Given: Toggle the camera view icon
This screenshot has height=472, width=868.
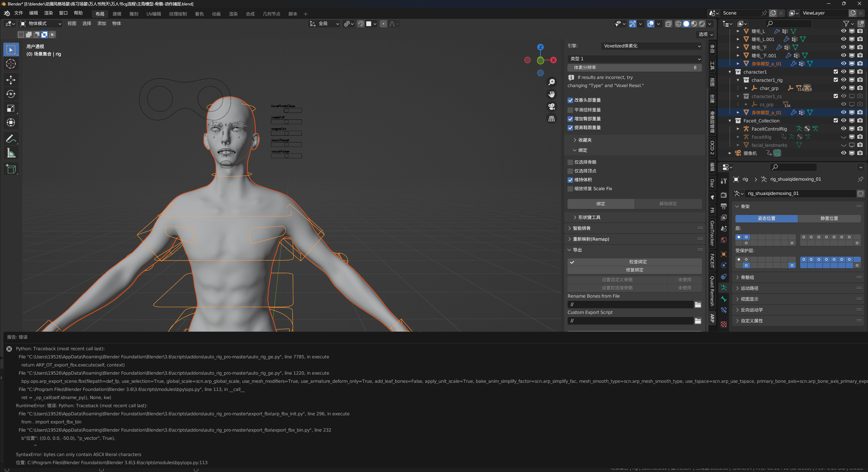Looking at the screenshot, I should pos(552,106).
